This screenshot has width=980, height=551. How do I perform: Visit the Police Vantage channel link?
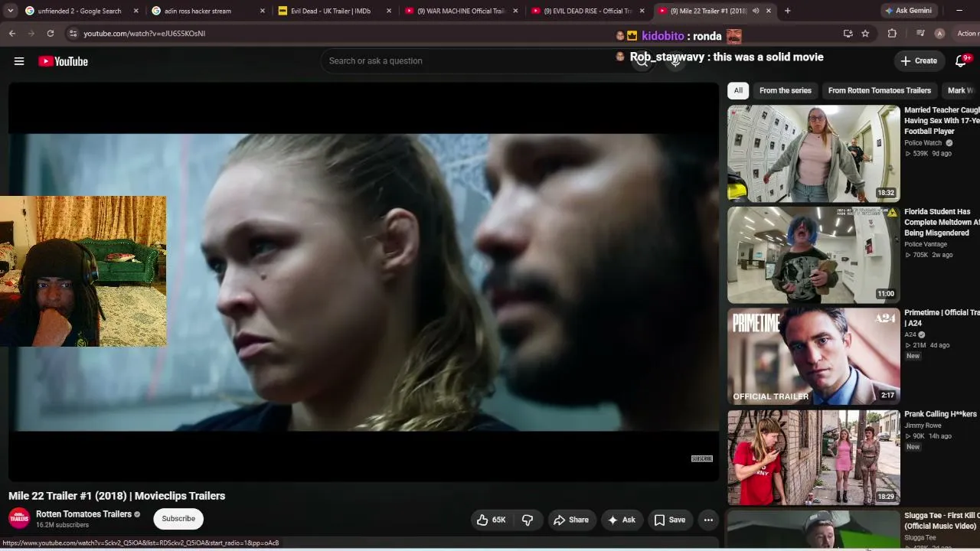tap(926, 244)
